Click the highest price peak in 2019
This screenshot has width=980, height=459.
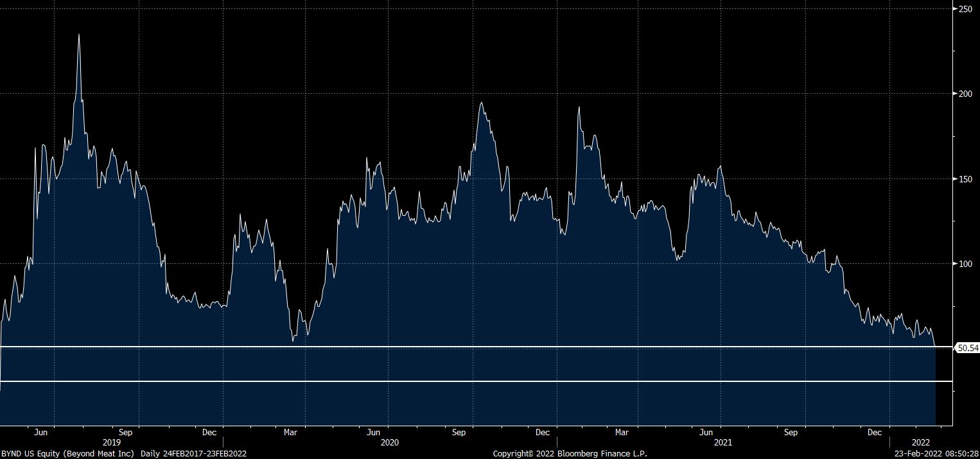coord(78,35)
